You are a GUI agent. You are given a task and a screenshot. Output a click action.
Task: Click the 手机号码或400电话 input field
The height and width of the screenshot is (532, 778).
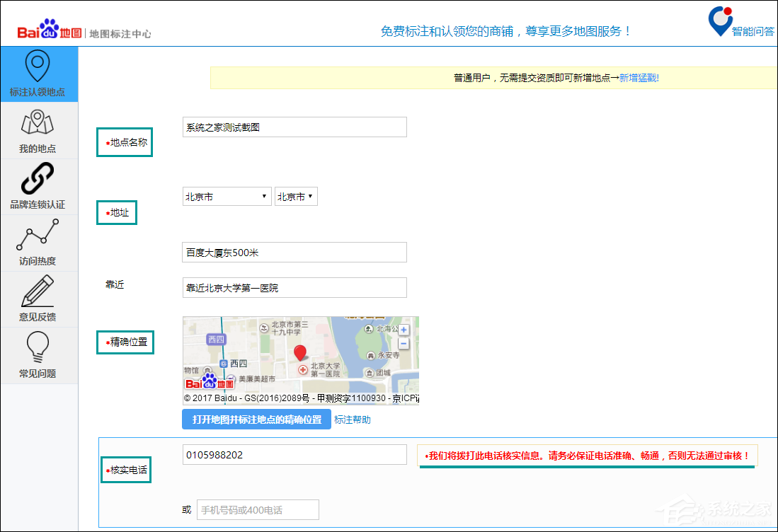258,509
